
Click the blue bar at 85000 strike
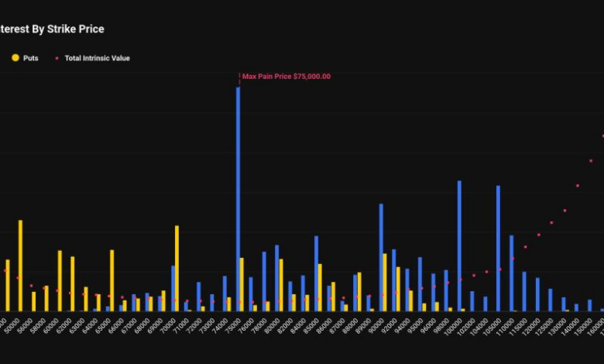point(316,273)
